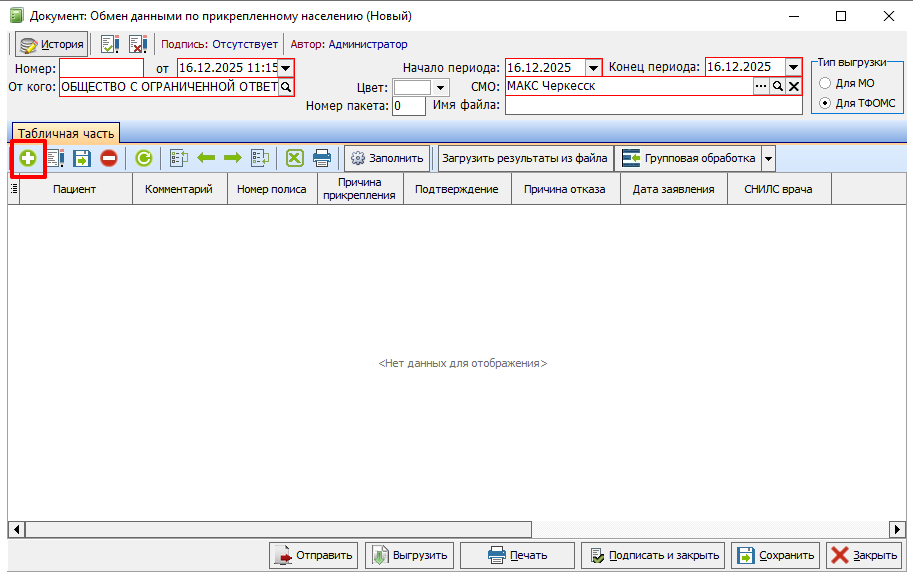Click the Подписать и закрыть button
This screenshot has width=913, height=576.
click(653, 555)
